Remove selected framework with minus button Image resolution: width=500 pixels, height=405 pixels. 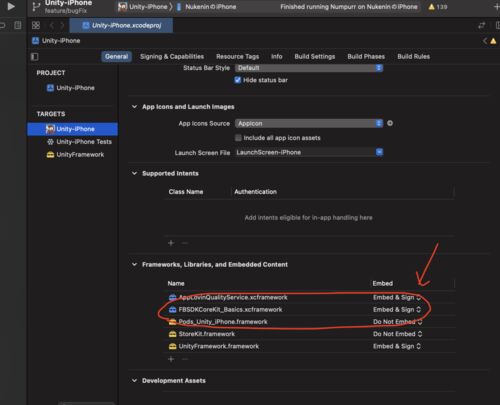185,359
